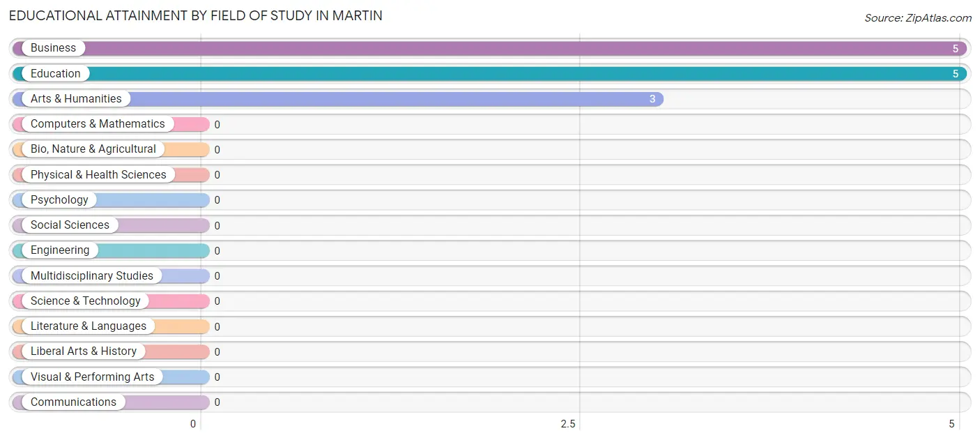Click the Source: ZipAtlas.com text
The image size is (980, 440).
pyautogui.click(x=918, y=18)
